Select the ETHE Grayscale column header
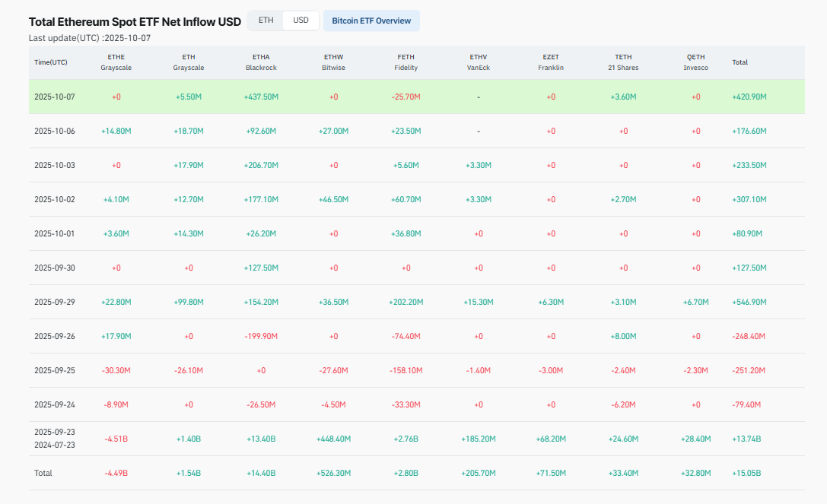 tap(116, 62)
